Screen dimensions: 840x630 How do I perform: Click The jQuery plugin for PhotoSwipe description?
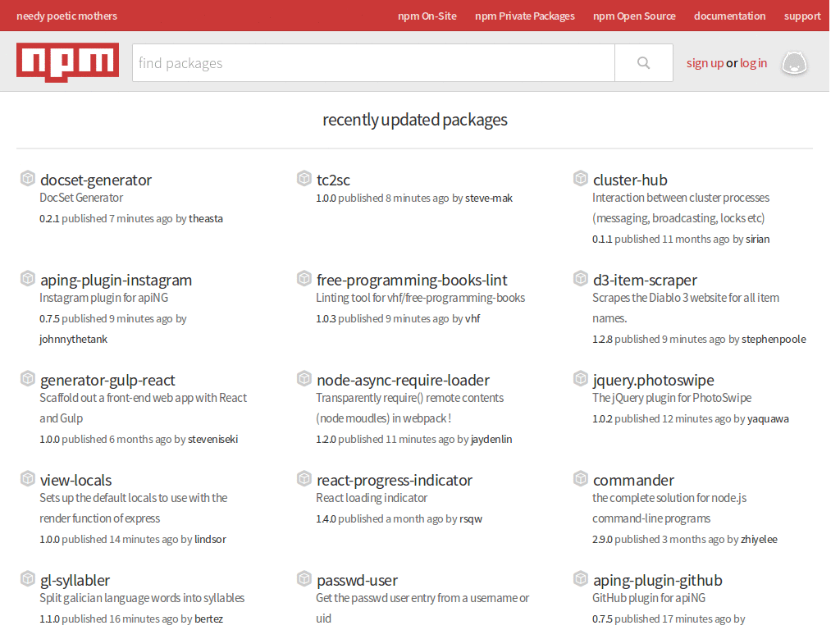672,398
